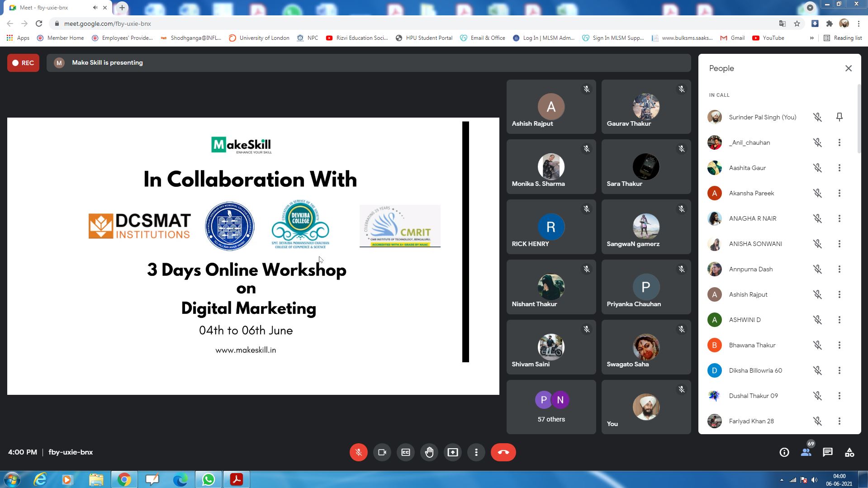868x488 pixels.
Task: Open Email & Office bookmark
Action: 483,38
